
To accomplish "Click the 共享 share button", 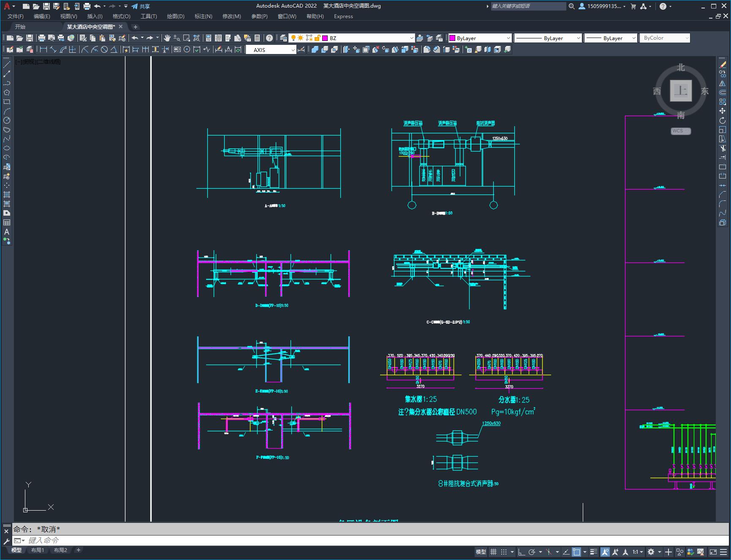I will (141, 6).
